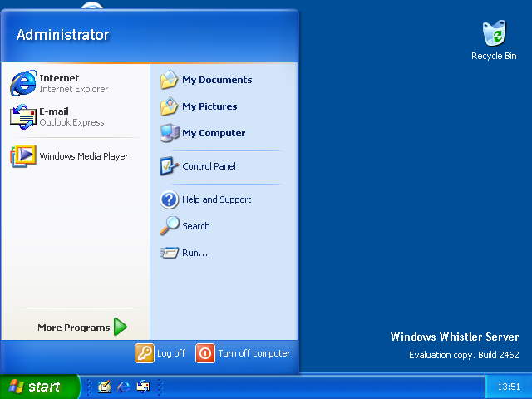Select the E-mail menu entry label

click(x=54, y=111)
